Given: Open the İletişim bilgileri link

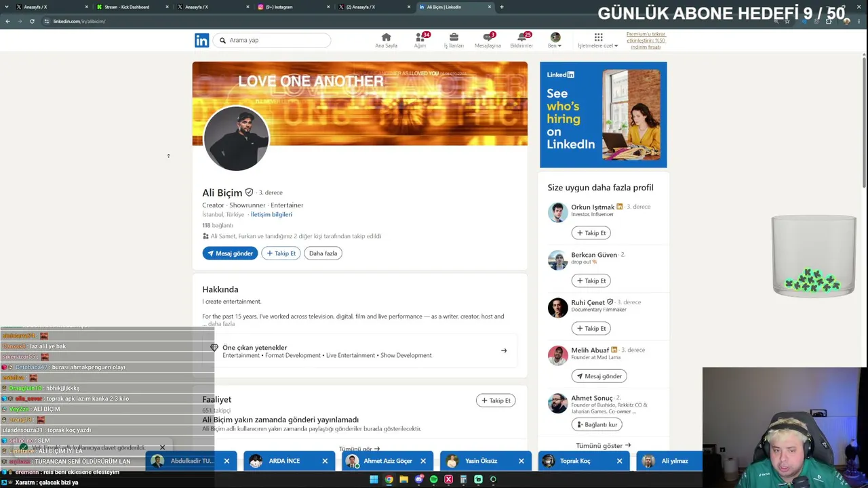Looking at the screenshot, I should tap(271, 214).
